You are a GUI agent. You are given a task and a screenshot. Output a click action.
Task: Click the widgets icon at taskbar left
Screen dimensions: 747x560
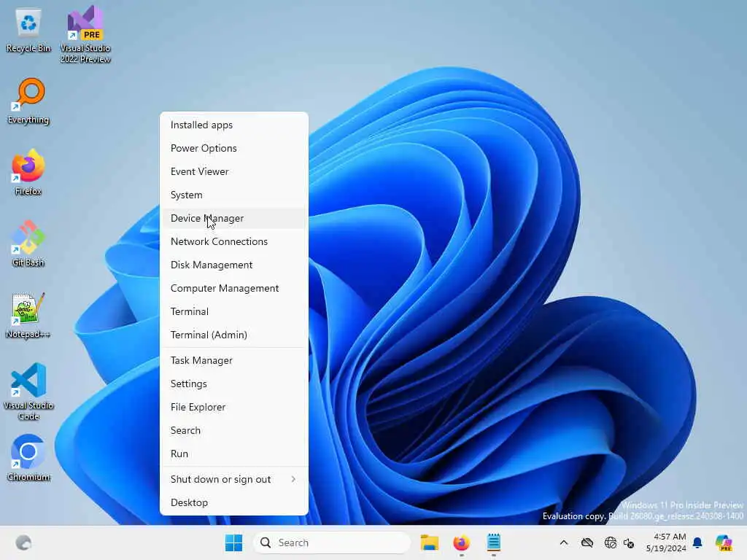click(x=23, y=542)
